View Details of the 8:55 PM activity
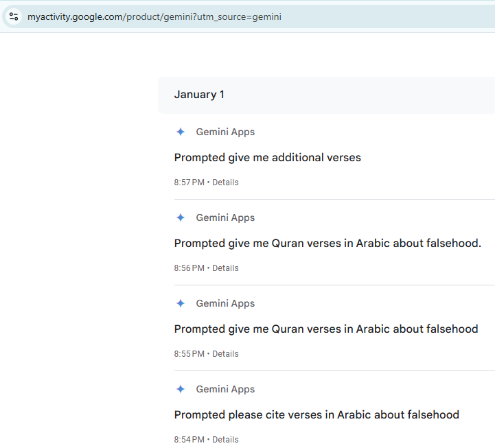 pyautogui.click(x=225, y=354)
